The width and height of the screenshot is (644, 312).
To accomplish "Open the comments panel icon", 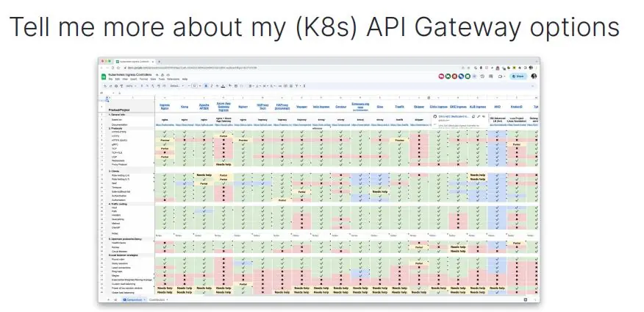I will (x=491, y=76).
